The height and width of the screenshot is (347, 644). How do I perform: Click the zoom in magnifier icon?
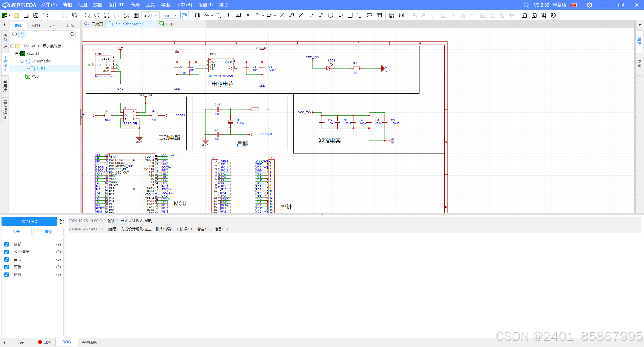(x=87, y=15)
